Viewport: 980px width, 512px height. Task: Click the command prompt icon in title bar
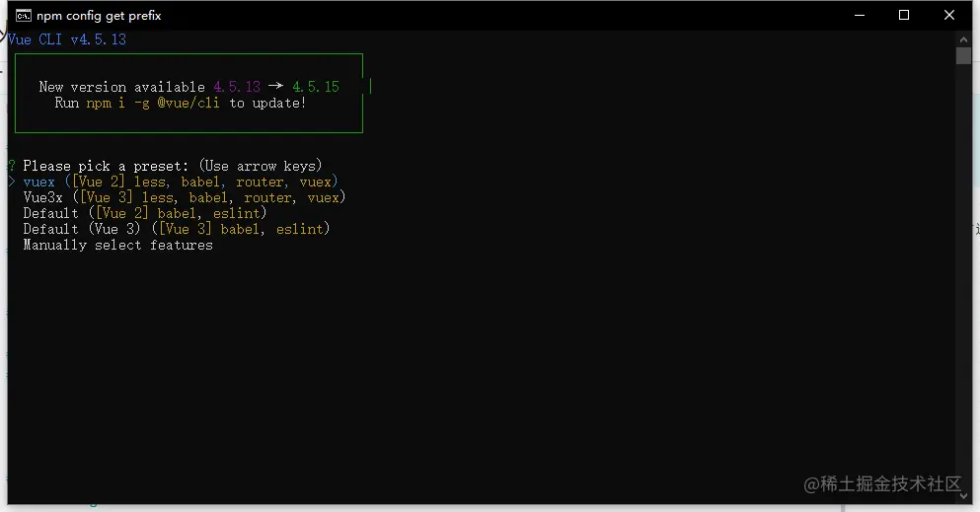tap(23, 16)
